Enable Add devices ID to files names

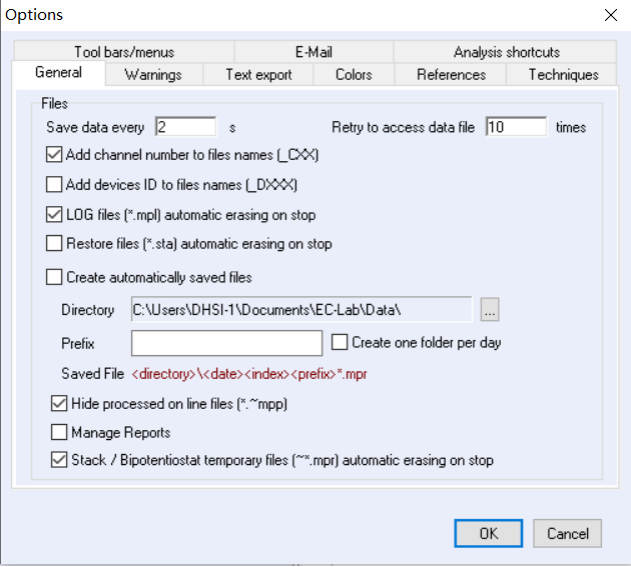(54, 184)
